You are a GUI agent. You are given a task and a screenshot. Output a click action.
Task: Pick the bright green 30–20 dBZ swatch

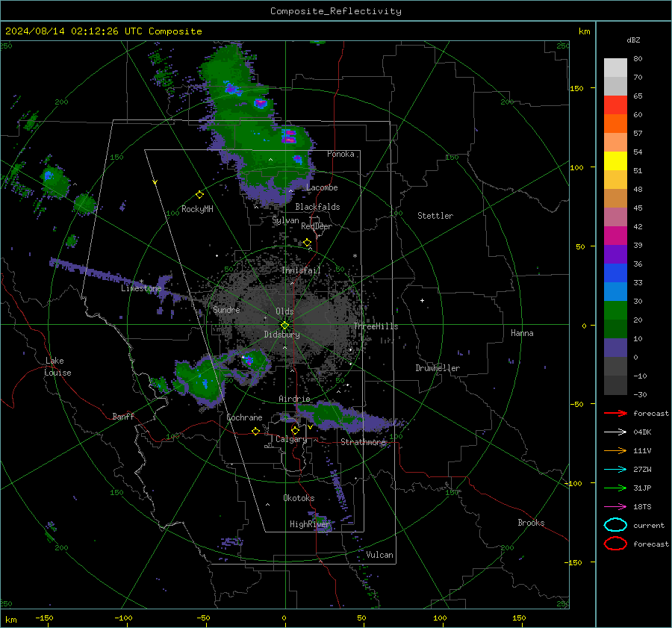point(615,311)
